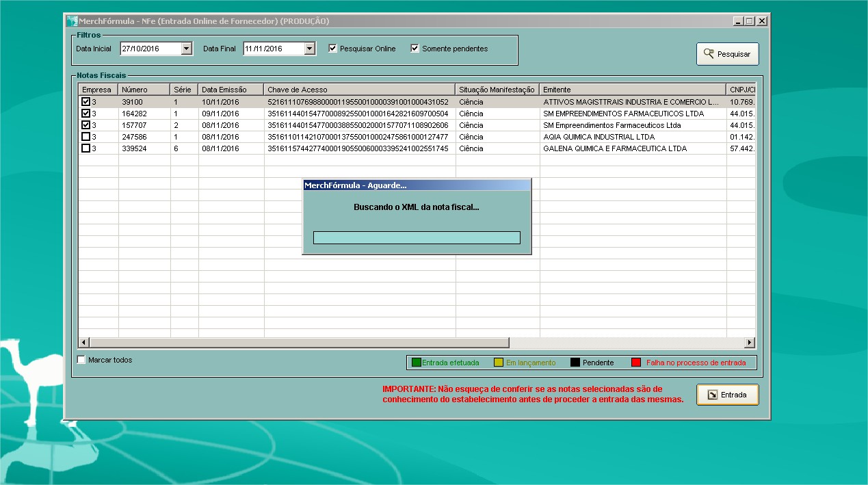Image resolution: width=868 pixels, height=485 pixels.
Task: Check the row checkbox for nota 247586
Action: click(86, 137)
